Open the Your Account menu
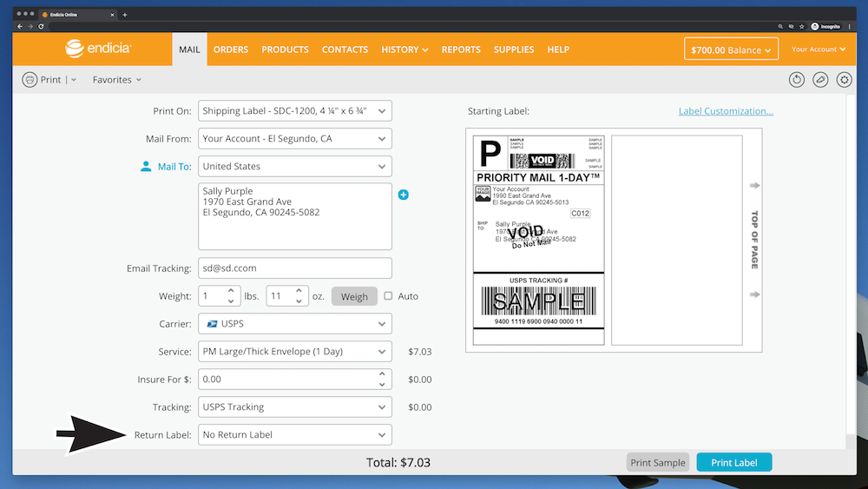Image resolution: width=868 pixels, height=489 pixels. (x=819, y=50)
